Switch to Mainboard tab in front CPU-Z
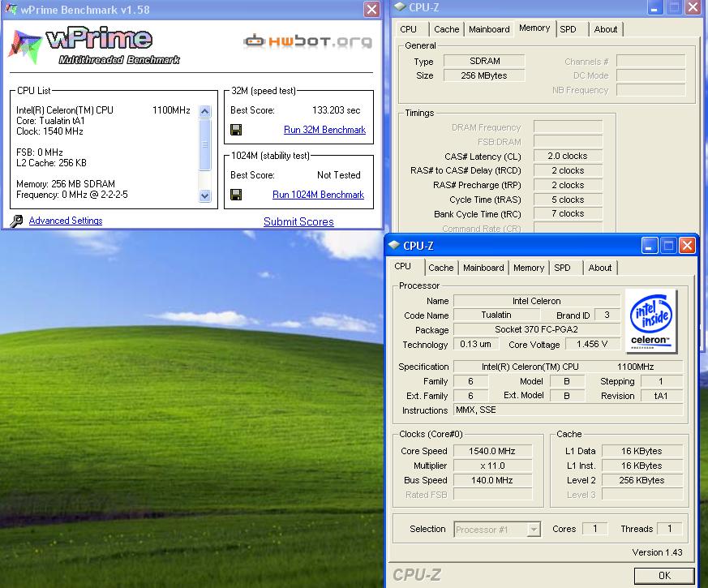Image resolution: width=708 pixels, height=588 pixels. pos(483,268)
